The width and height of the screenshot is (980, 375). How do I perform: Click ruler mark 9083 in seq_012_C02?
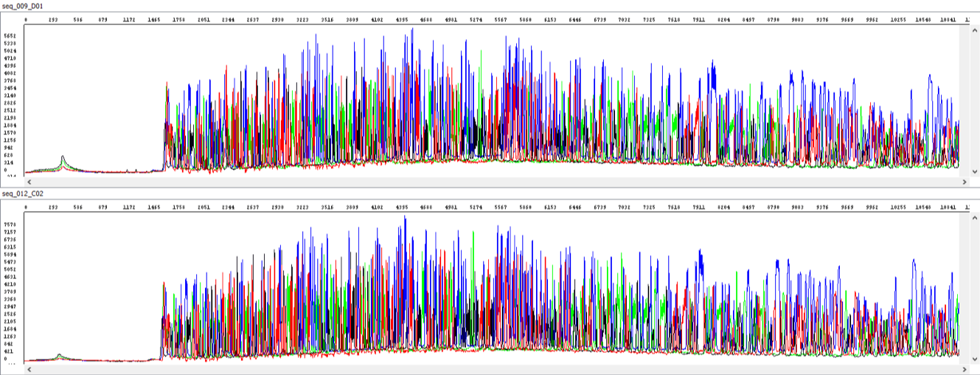(798, 208)
